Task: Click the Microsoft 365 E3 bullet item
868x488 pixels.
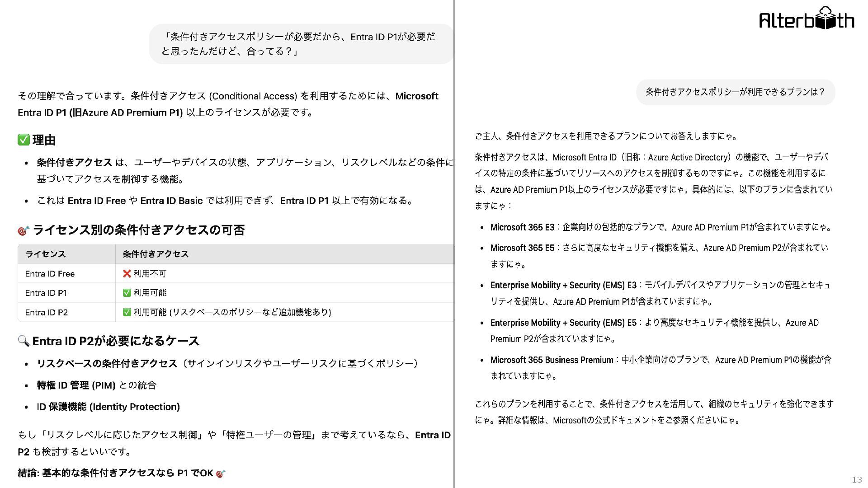Action: pyautogui.click(x=522, y=227)
